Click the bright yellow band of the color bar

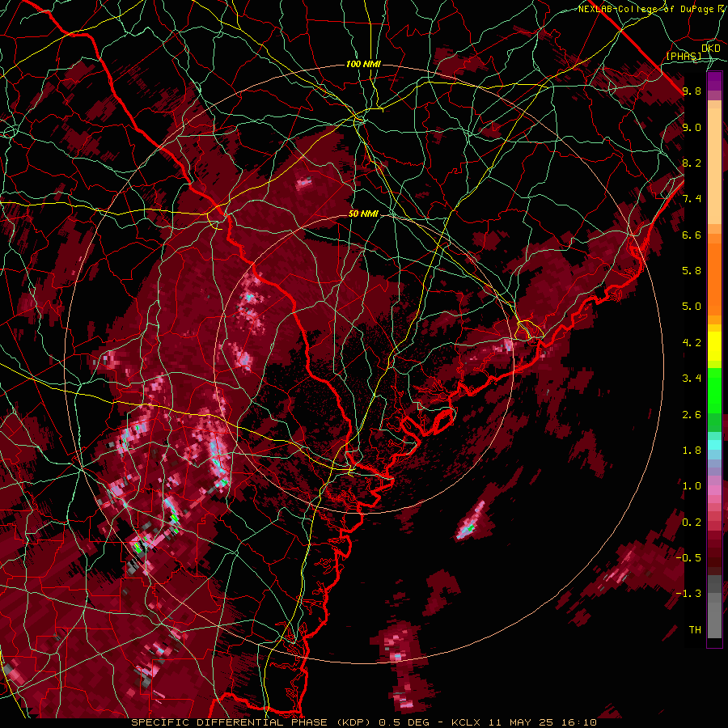[x=714, y=346]
